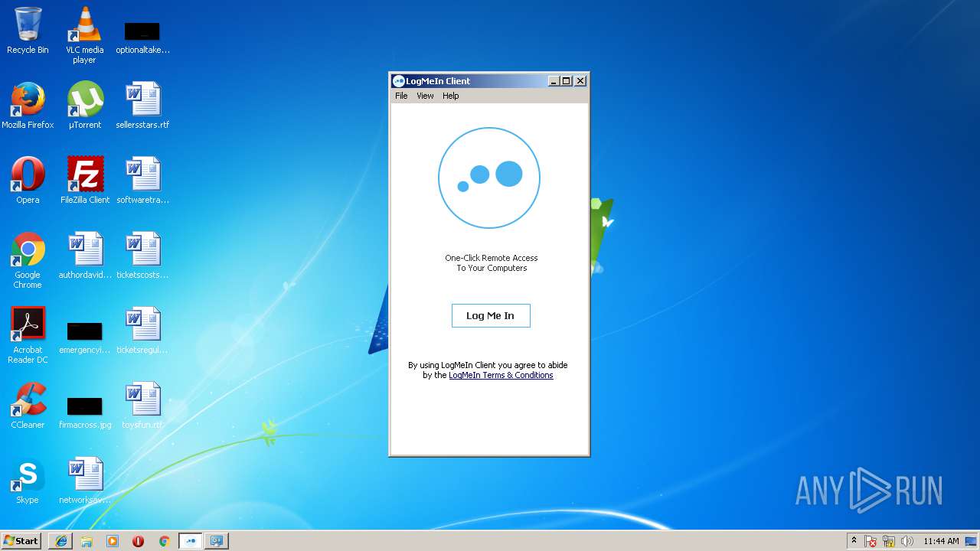
Task: Select the Google Chrome desktop shortcut
Action: point(28,260)
